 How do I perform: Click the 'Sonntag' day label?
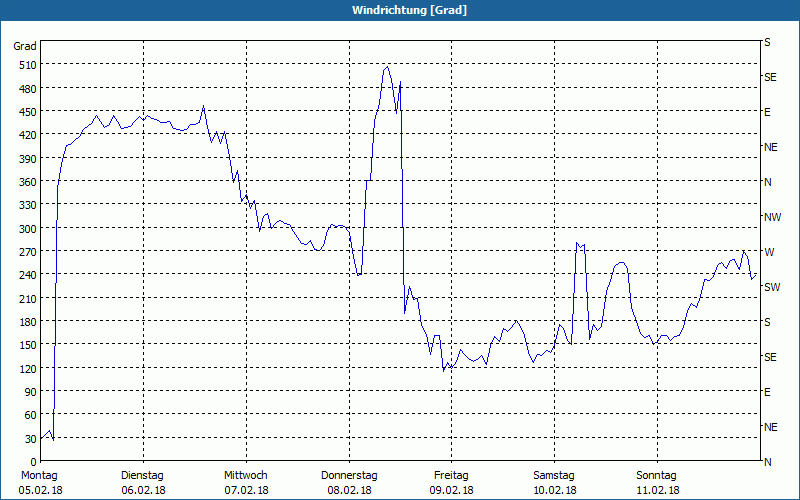(657, 476)
